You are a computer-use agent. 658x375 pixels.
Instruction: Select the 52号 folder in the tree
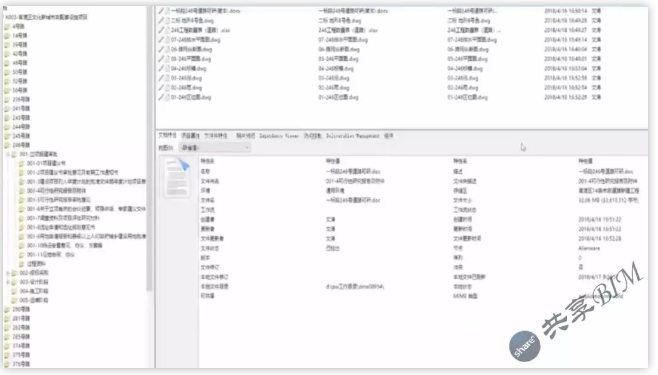(20, 81)
